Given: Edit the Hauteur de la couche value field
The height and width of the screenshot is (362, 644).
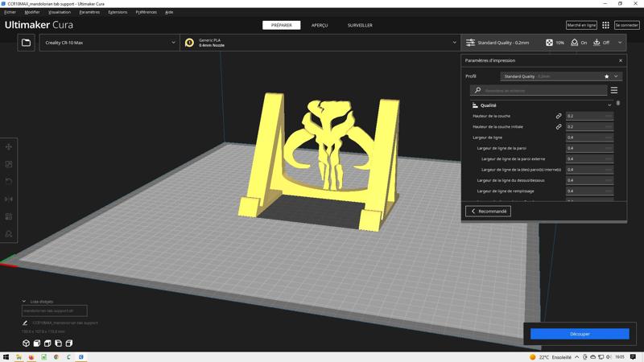Looking at the screenshot, I should [589, 116].
